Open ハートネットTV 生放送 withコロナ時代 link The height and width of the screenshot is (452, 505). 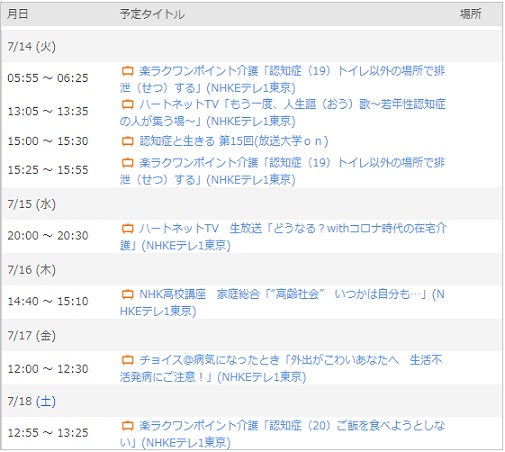283,237
